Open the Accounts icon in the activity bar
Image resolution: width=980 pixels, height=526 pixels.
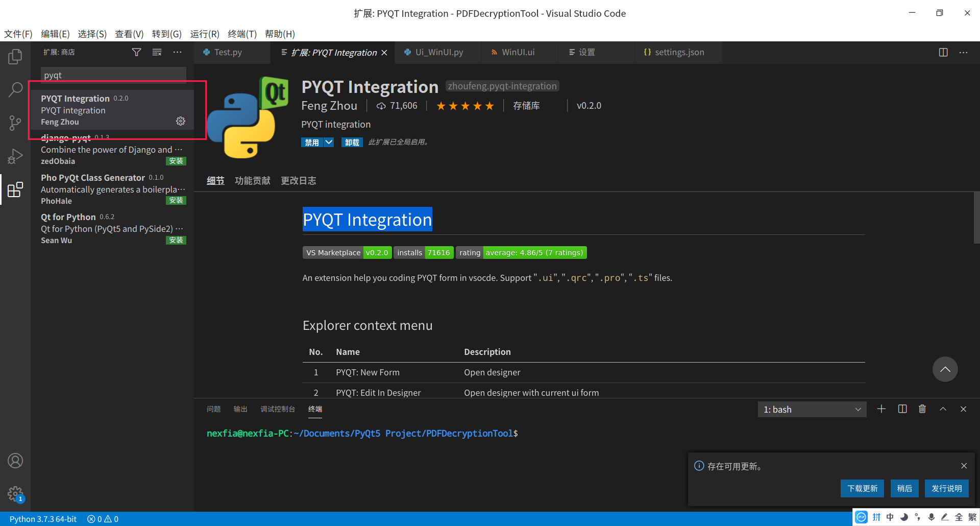[15, 461]
